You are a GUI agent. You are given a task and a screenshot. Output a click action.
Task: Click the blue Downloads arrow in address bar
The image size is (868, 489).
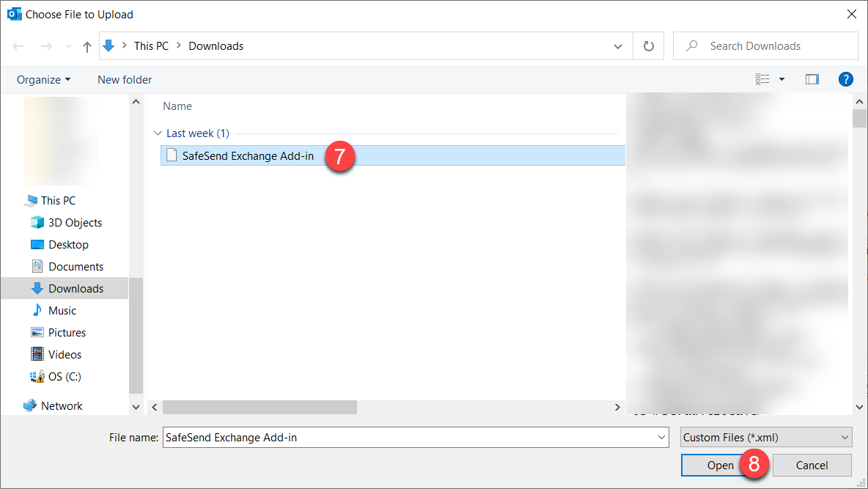pos(109,45)
